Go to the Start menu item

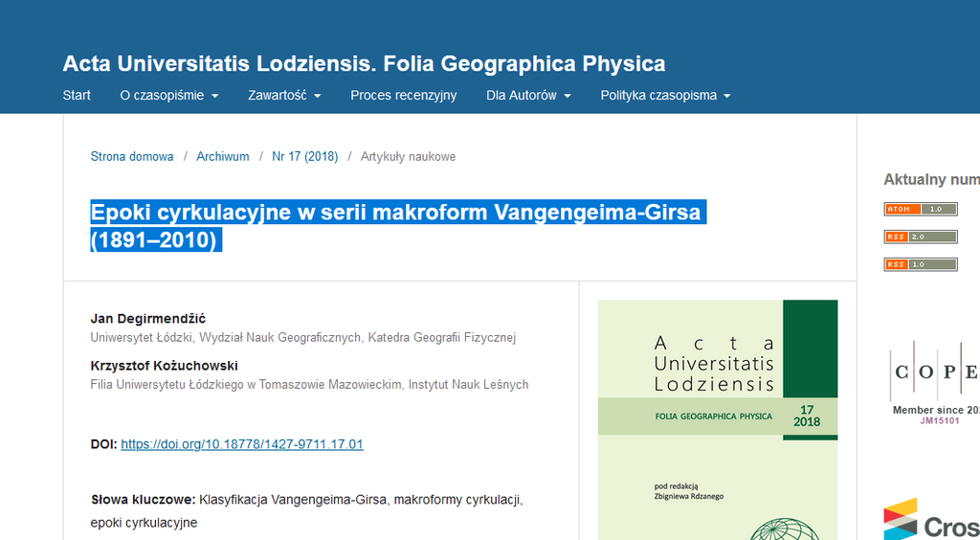click(x=77, y=96)
